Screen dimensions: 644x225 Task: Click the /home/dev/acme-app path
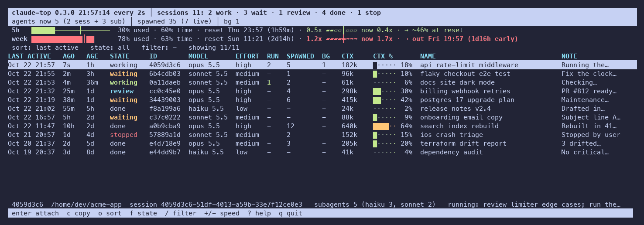point(86,205)
